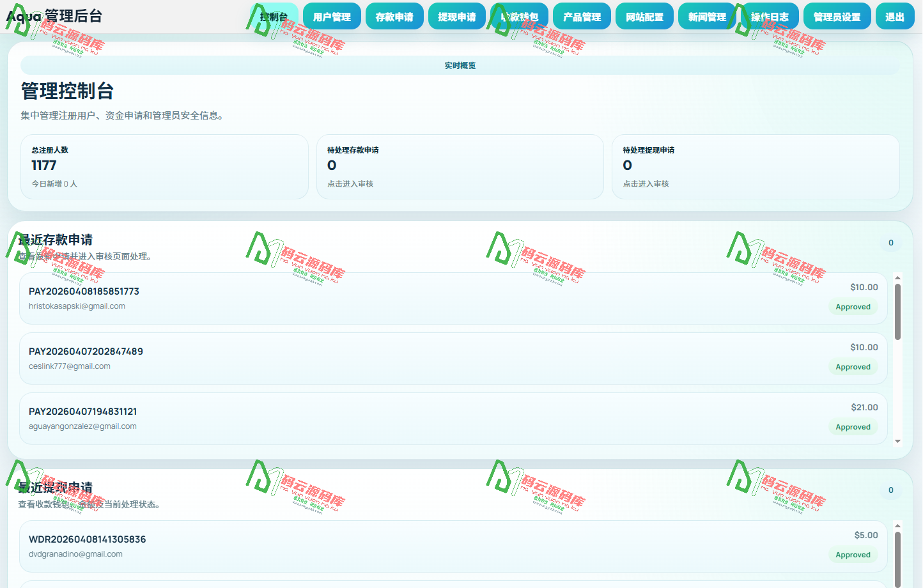Screen dimensions: 923x588
Task: Click the $10.00 amount of PAY20260408185851773
Action: (x=864, y=288)
